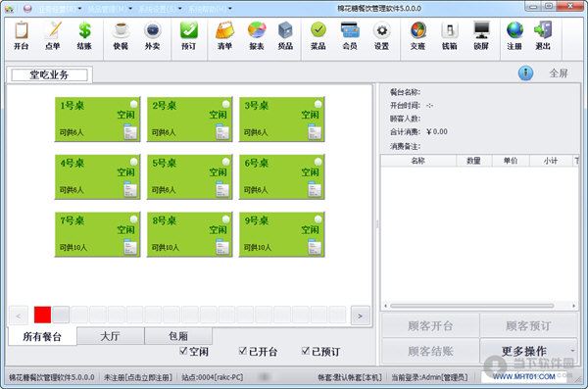
Task: Switch to the 大厅 hall tab
Action: pyautogui.click(x=110, y=336)
